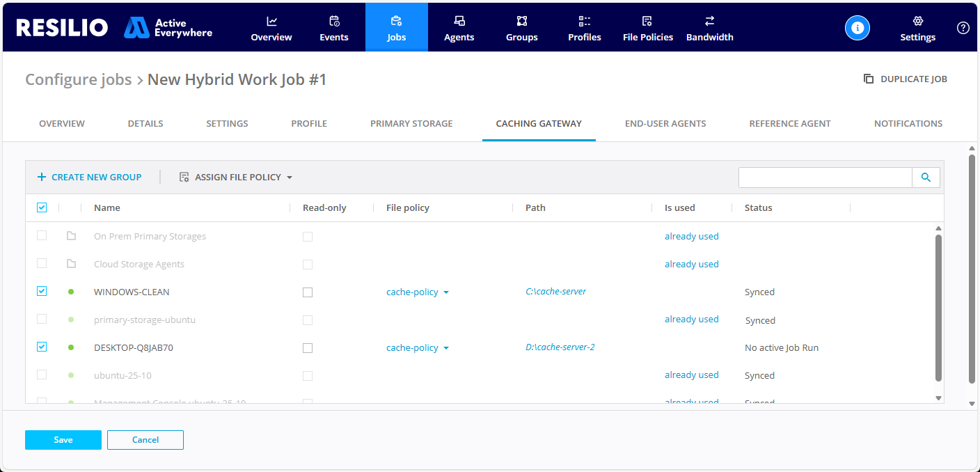Toggle the select-all checkbox in table header
980x472 pixels.
point(42,207)
